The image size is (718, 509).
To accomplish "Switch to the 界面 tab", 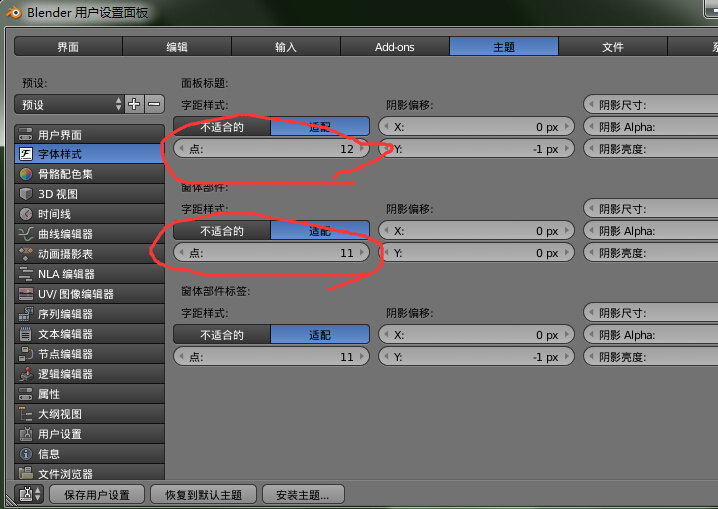I will coord(68,47).
